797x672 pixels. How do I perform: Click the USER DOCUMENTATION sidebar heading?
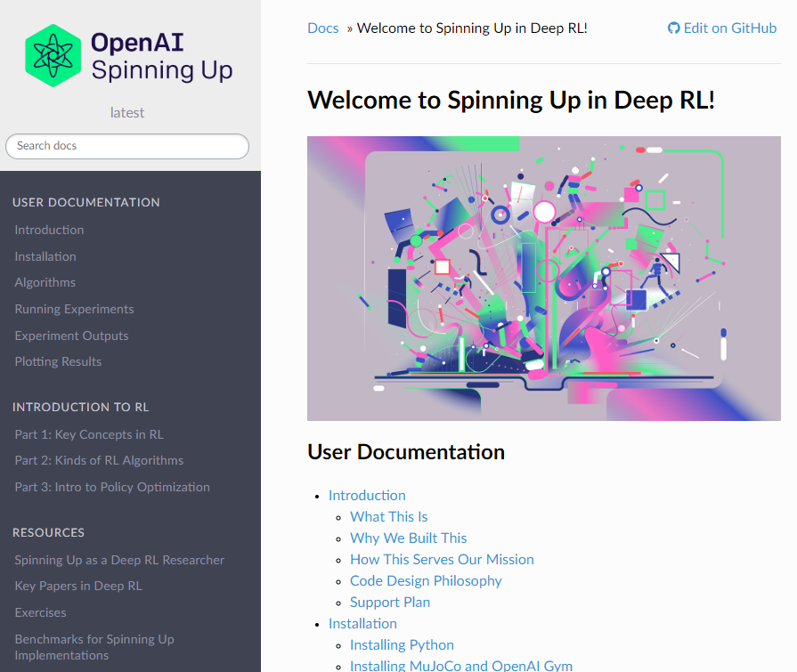(x=85, y=203)
